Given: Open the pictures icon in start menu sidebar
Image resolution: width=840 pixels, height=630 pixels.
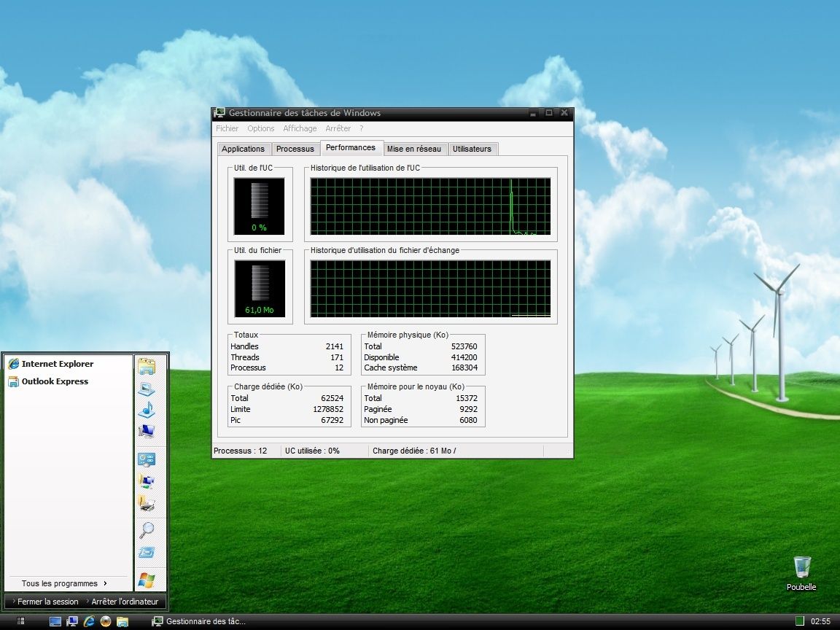Looking at the screenshot, I should pos(147,389).
